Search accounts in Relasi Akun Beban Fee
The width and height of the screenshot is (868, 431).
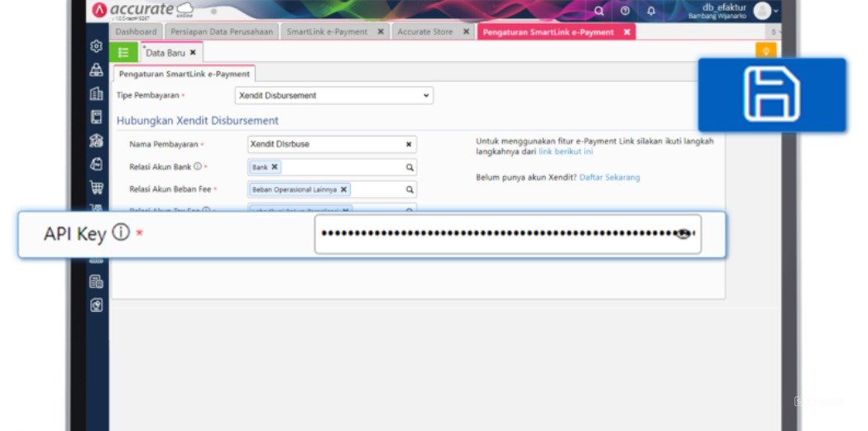point(410,189)
